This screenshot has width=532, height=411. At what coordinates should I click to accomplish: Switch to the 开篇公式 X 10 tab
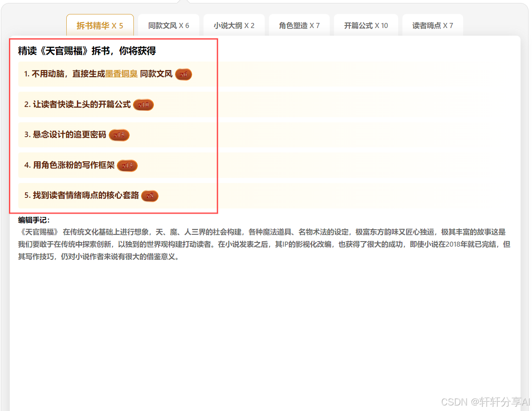click(x=366, y=25)
